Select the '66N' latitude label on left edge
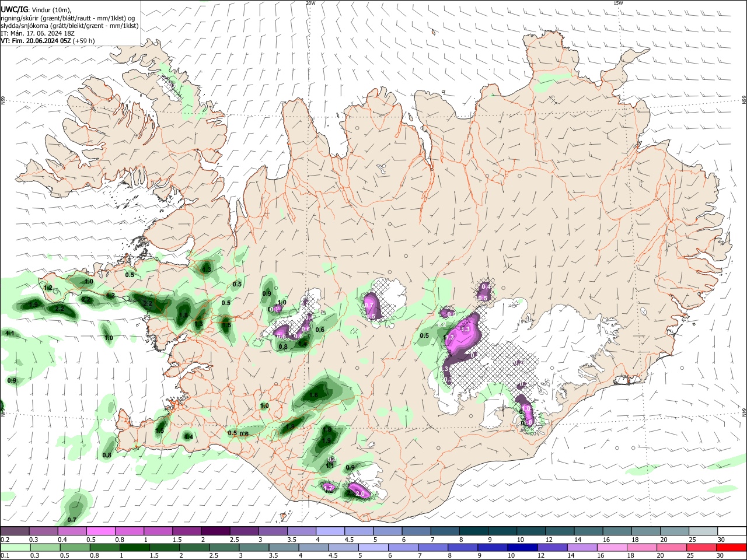The width and height of the screenshot is (747, 560). click(3, 101)
